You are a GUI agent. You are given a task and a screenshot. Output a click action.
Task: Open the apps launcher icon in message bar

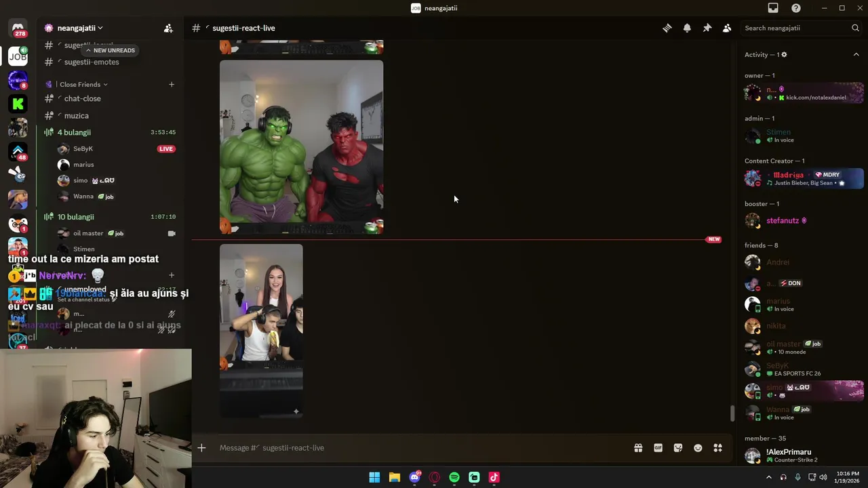tap(717, 448)
